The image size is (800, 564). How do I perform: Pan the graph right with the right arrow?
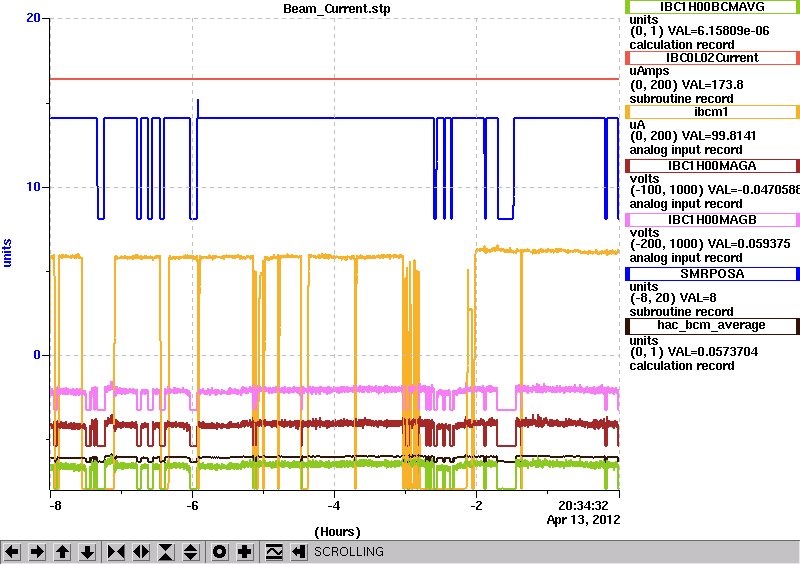37,552
